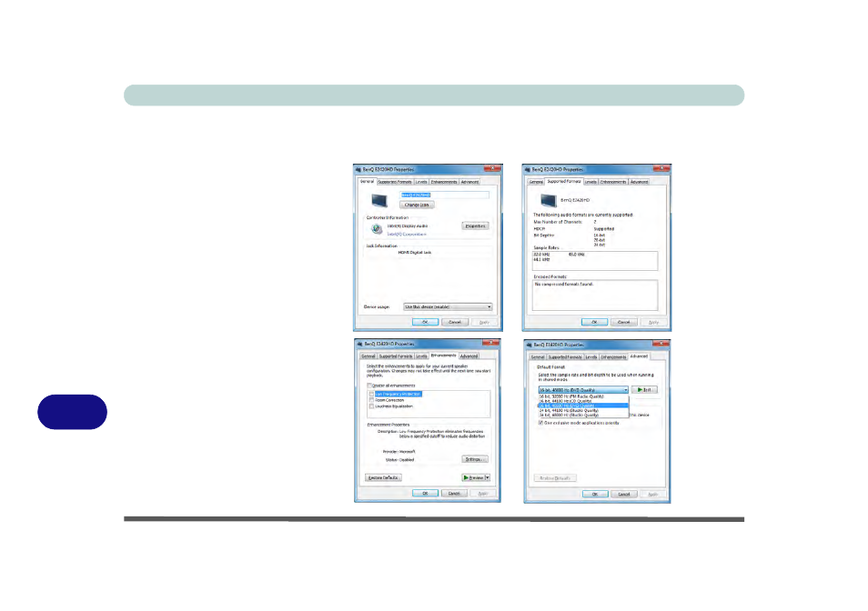This screenshot has height=611, width=868.
Task: Toggle Low Frequency Protection checkbox
Action: click(x=371, y=395)
